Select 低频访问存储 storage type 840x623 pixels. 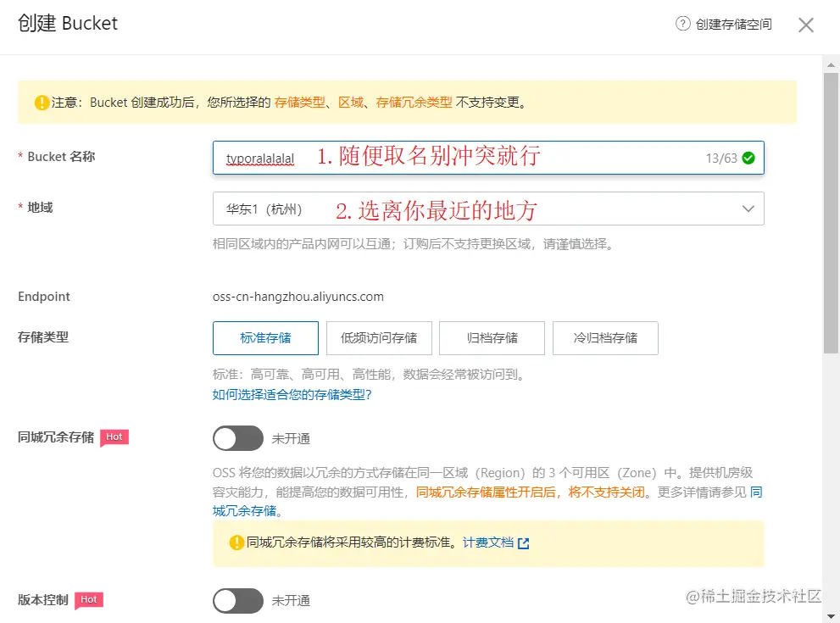379,338
